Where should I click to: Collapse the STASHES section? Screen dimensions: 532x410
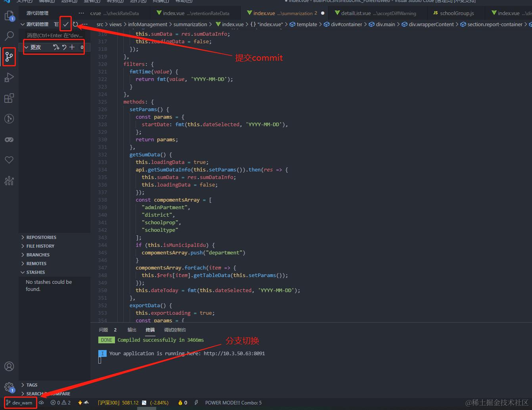pos(35,272)
